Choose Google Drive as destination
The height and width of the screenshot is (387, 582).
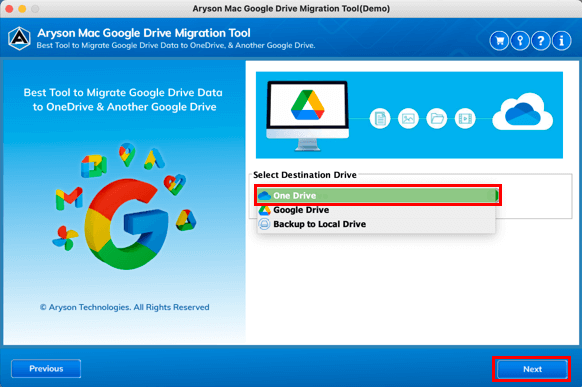[376, 210]
